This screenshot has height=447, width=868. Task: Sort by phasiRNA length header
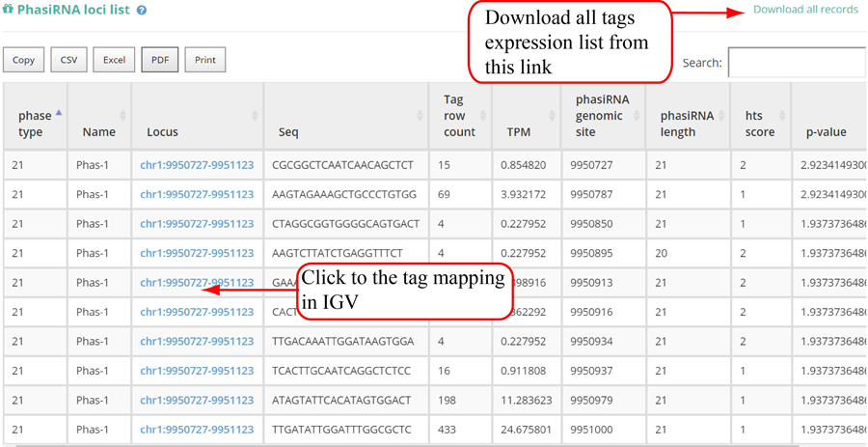pos(685,116)
